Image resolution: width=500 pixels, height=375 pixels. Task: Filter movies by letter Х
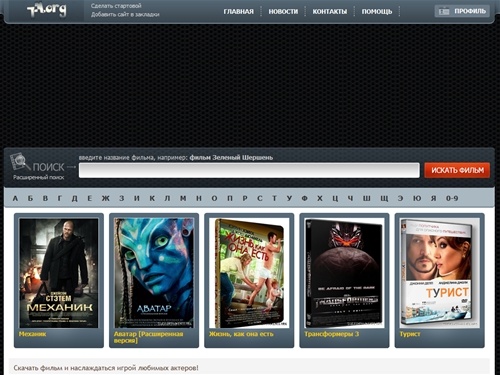320,198
